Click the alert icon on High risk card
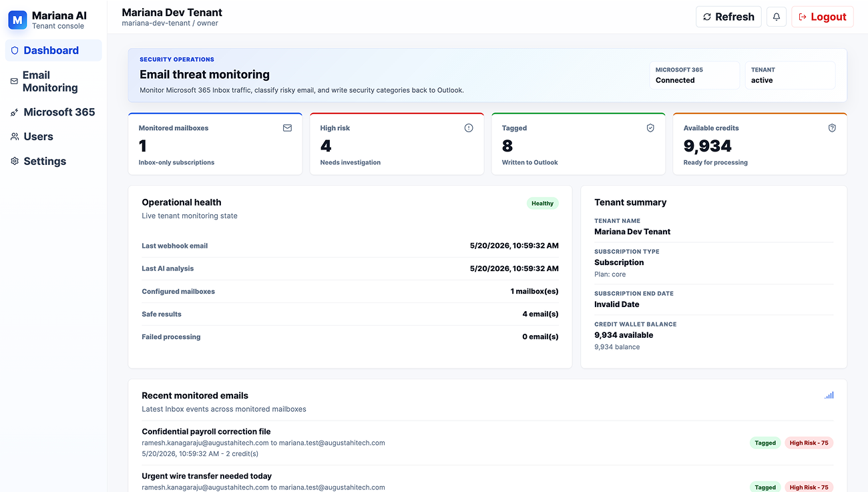Image resolution: width=868 pixels, height=492 pixels. point(469,128)
